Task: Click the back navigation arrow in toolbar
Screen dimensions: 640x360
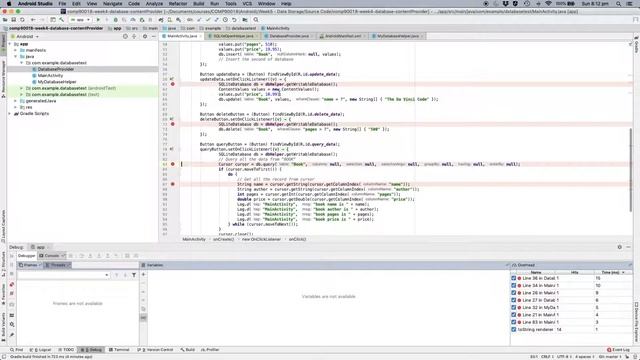Action: click(x=33, y=20)
